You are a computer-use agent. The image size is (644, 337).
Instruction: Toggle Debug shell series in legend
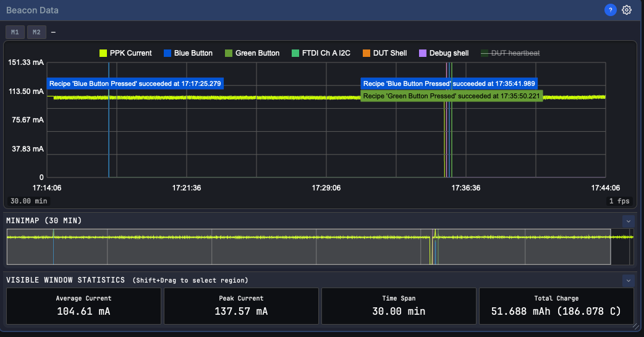(x=444, y=53)
